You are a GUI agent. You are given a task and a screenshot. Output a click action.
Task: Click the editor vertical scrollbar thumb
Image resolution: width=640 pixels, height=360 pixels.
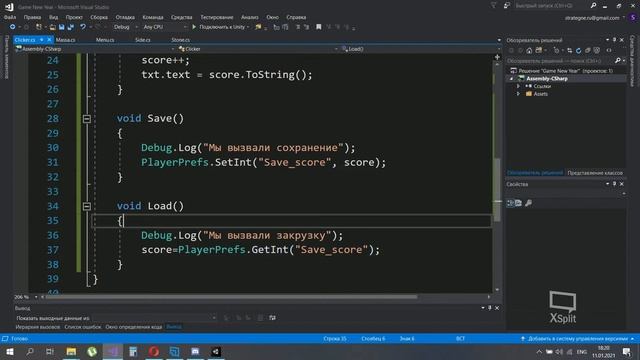pos(497,190)
